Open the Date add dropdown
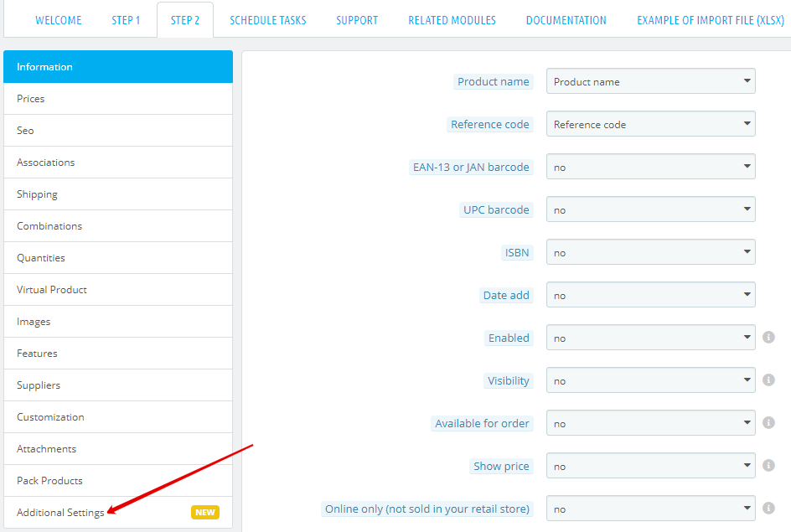Viewport: 791px width, 532px height. pos(651,295)
